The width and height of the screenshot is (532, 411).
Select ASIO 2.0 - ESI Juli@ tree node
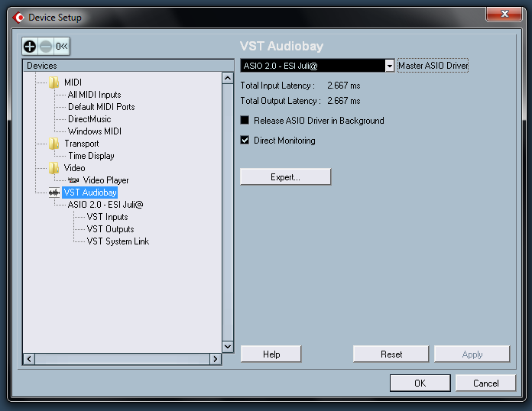[105, 205]
